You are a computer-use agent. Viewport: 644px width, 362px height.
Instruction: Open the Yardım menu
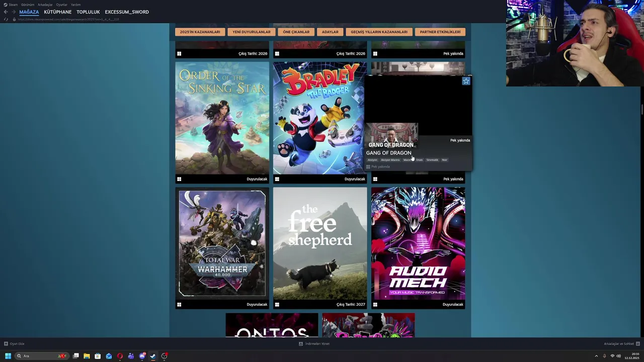click(75, 5)
